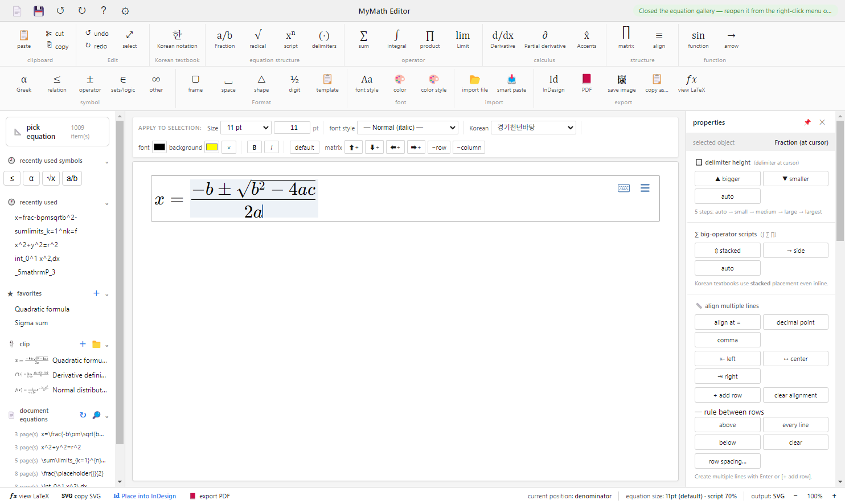Open the font style dropdown
Screen dimensions: 845x504
408,128
